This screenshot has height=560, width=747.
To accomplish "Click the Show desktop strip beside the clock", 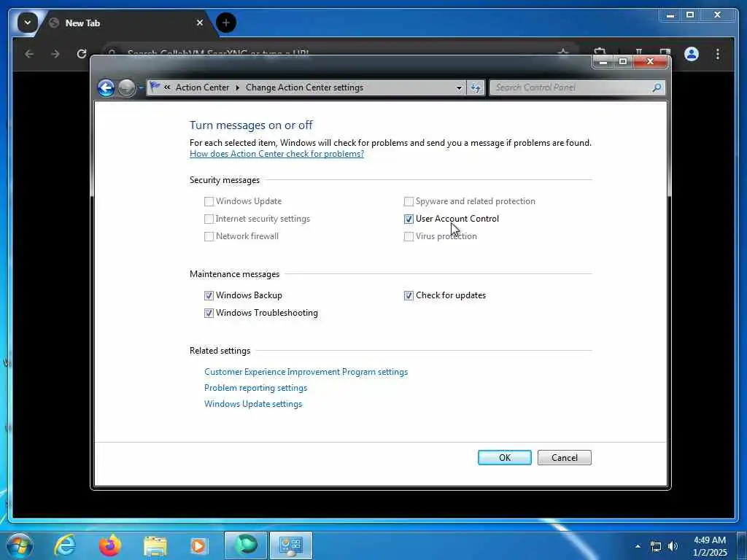I will tap(742, 545).
